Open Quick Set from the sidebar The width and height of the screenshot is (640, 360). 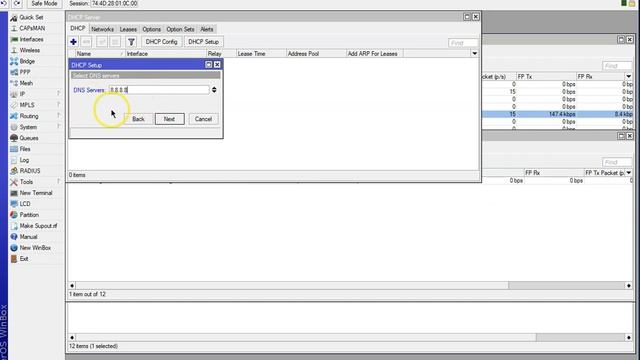click(31, 18)
